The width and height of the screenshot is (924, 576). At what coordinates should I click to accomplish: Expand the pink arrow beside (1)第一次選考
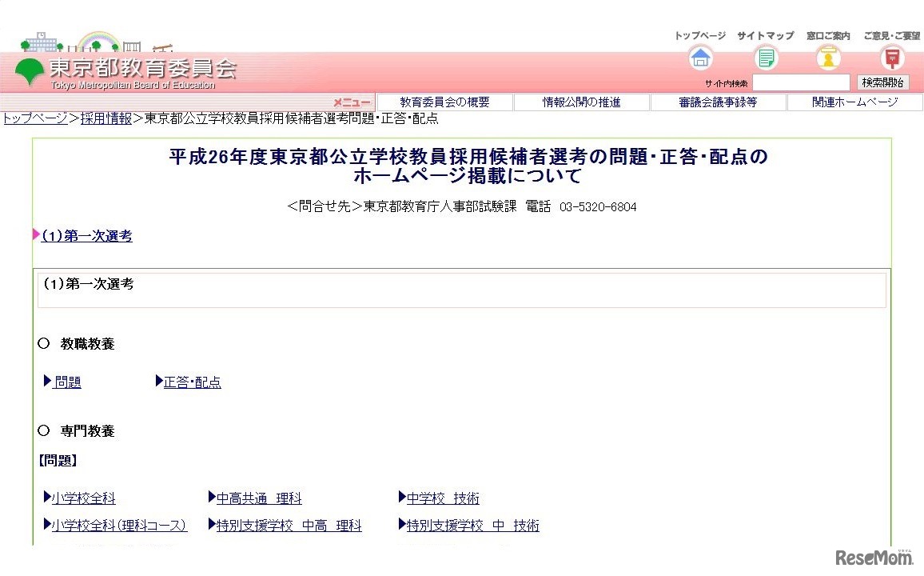tap(35, 235)
